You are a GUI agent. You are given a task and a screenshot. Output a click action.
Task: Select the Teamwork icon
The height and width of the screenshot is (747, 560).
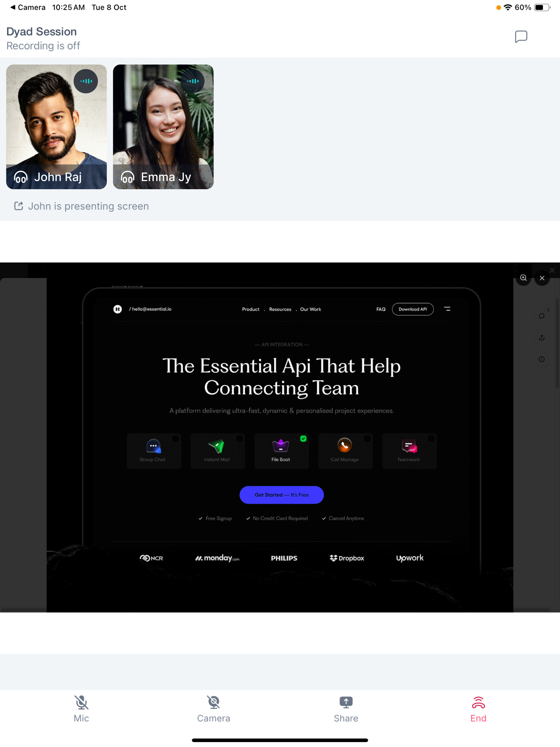click(x=409, y=446)
